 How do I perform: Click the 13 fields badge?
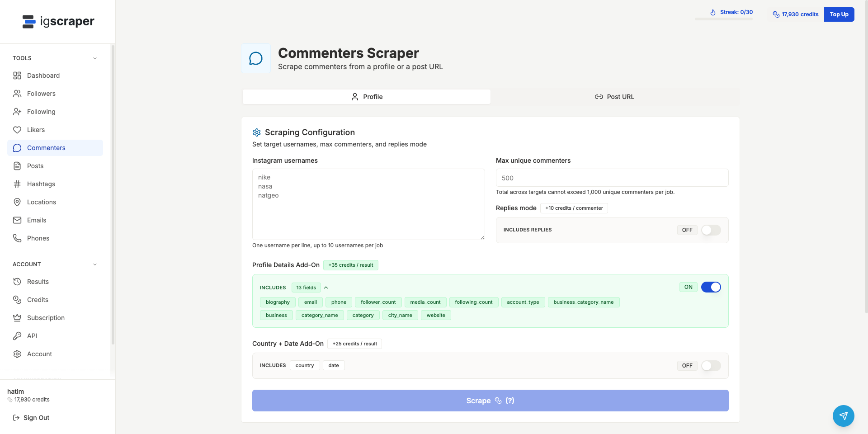point(306,288)
